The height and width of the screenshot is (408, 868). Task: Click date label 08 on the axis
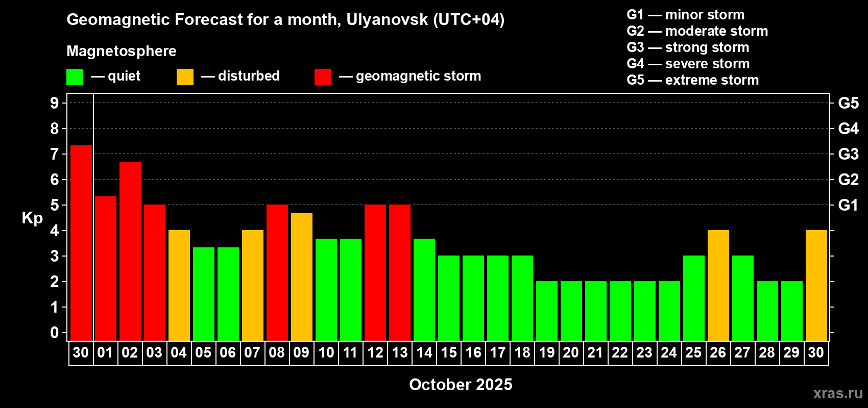277,353
